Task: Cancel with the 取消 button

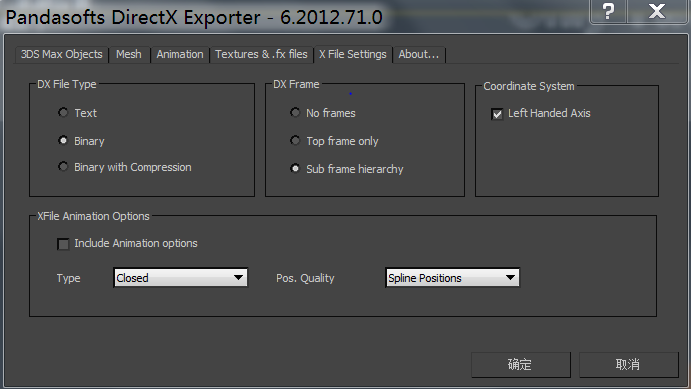Action: pos(628,364)
